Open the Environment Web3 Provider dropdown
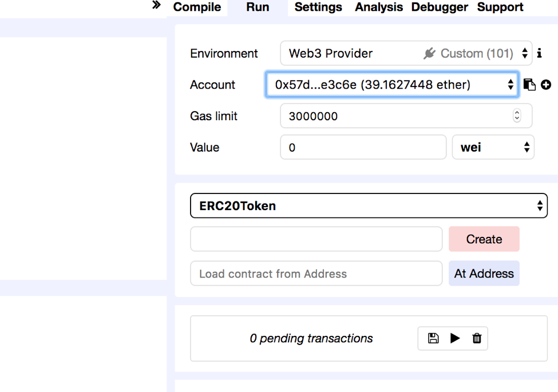Screen dimensions: 558x392 [406, 53]
